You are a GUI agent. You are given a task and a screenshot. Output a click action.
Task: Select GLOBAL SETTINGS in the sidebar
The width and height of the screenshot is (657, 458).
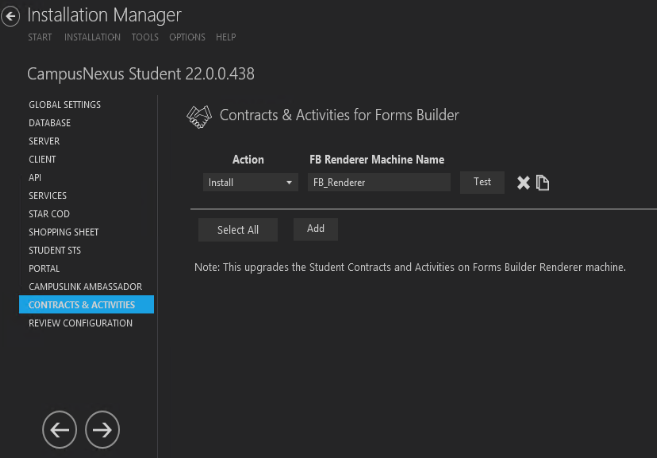pos(64,105)
